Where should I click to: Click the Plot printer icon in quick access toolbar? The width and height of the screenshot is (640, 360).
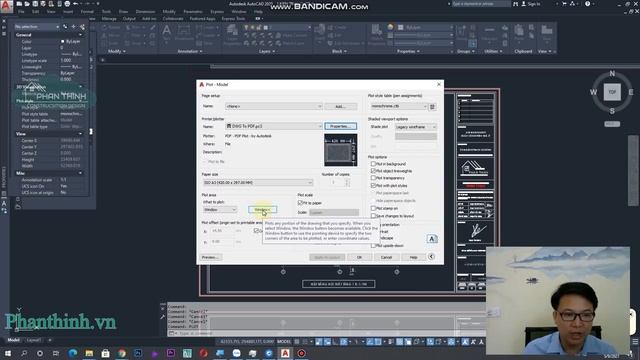pyautogui.click(x=67, y=4)
